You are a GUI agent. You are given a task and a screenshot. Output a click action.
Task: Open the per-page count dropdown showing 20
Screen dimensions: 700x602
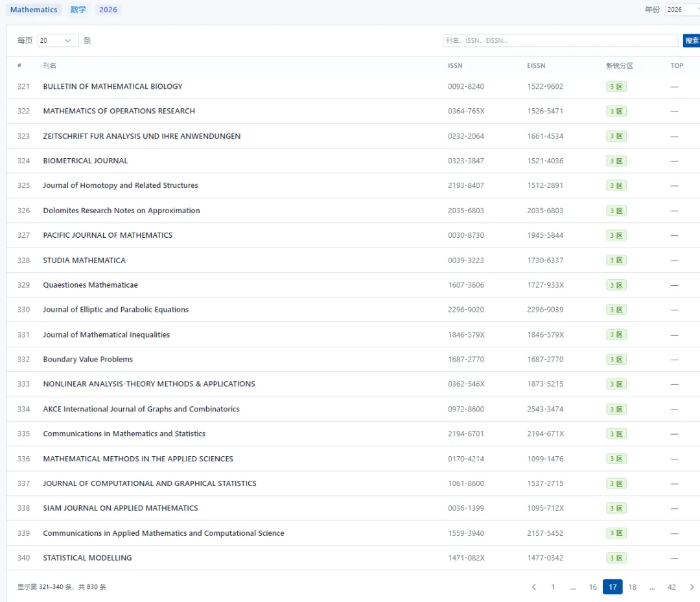(x=58, y=40)
